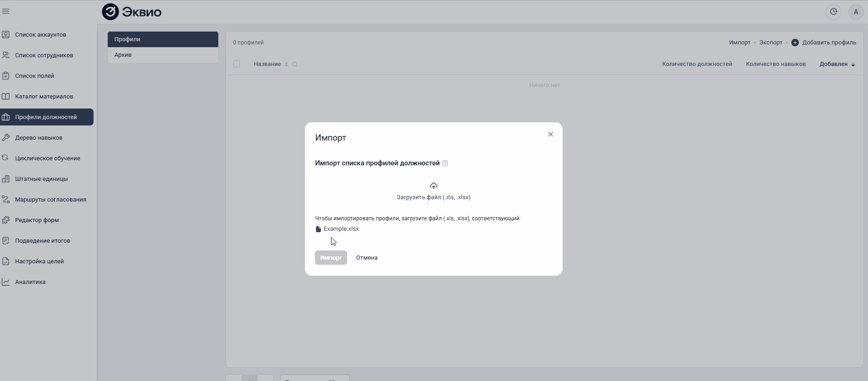Open Маршруты согласования section
Screen dimensions: 868x381
(50, 199)
